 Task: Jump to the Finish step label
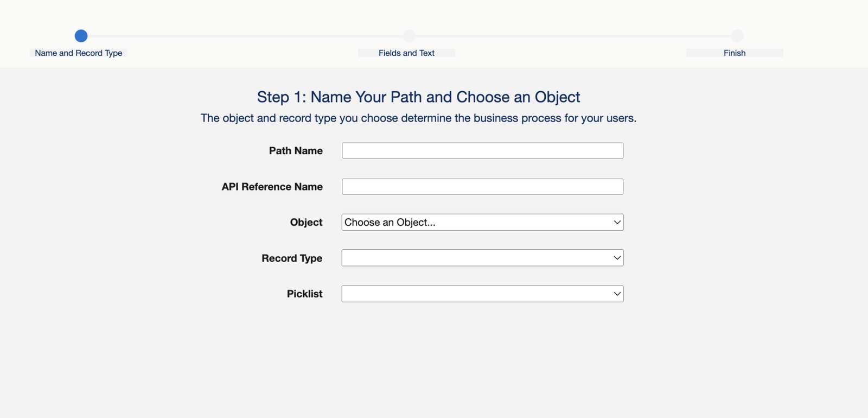735,53
